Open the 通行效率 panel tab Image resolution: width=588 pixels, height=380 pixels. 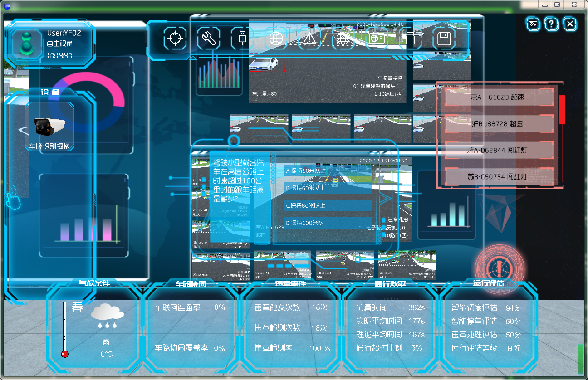(x=390, y=283)
